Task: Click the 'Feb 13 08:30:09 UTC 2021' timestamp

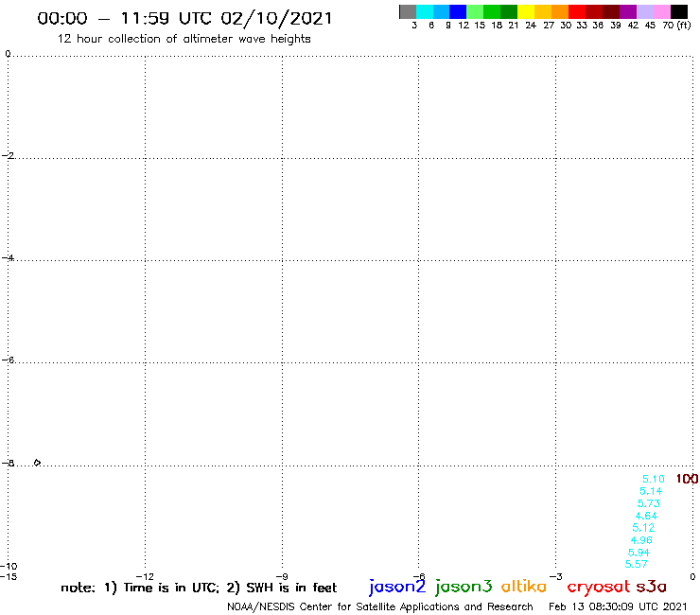Action: coord(618,606)
